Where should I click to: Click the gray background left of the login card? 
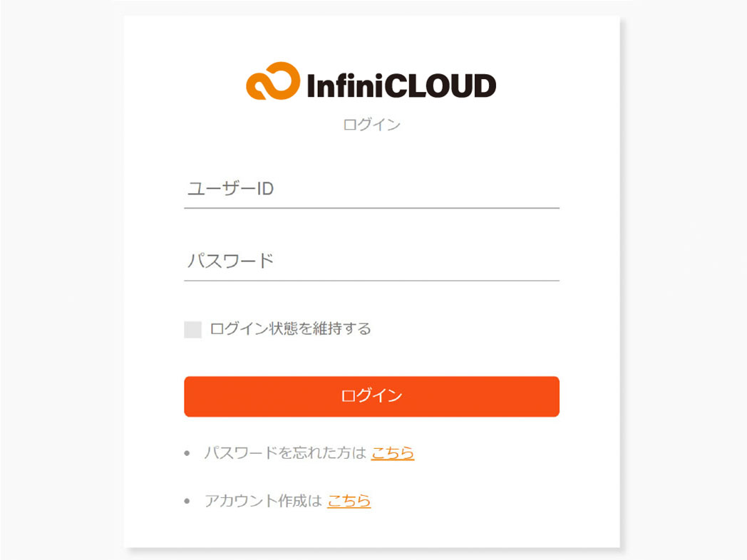tap(62, 280)
